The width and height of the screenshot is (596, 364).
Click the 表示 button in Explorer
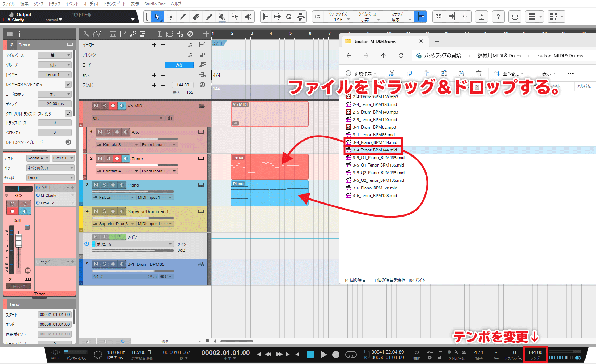(544, 73)
